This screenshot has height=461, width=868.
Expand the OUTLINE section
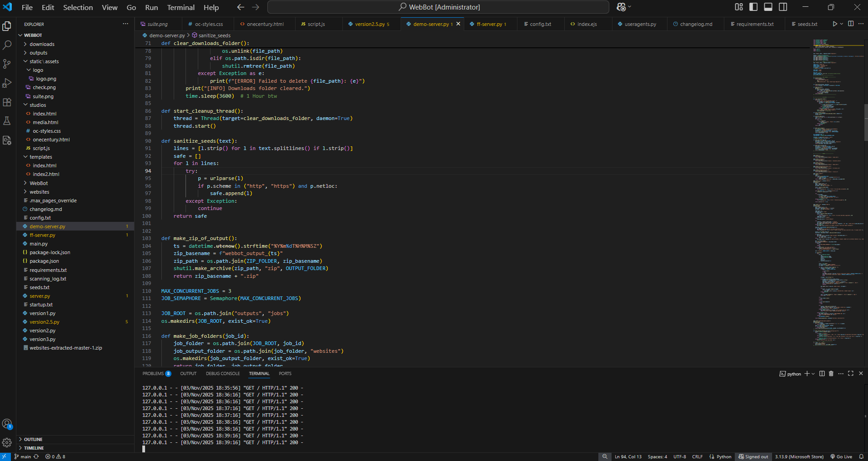(33, 439)
